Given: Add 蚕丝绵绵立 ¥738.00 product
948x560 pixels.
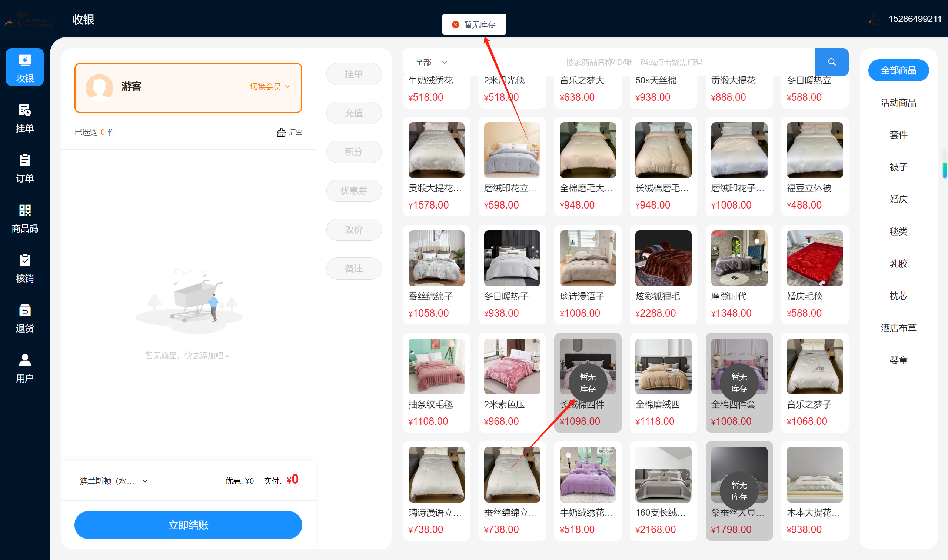Looking at the screenshot, I should click(x=512, y=491).
